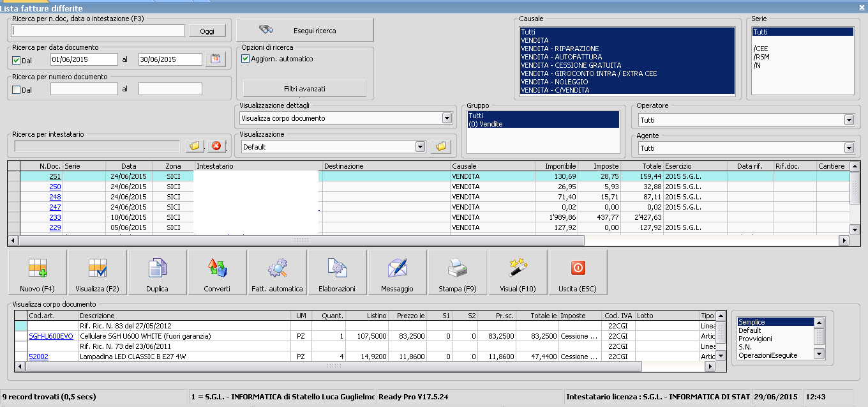Expand the Visualizzazione dettagli dropdown
Screen dimensions: 868x407
tap(446, 118)
